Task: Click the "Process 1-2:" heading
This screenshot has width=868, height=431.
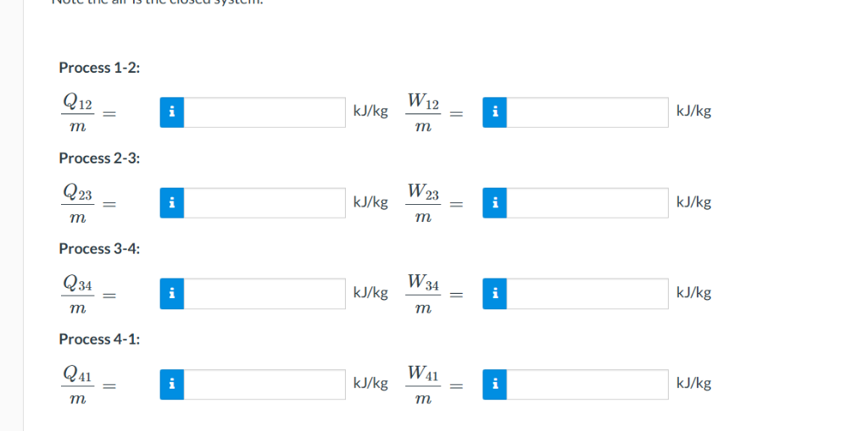Action: pyautogui.click(x=100, y=68)
